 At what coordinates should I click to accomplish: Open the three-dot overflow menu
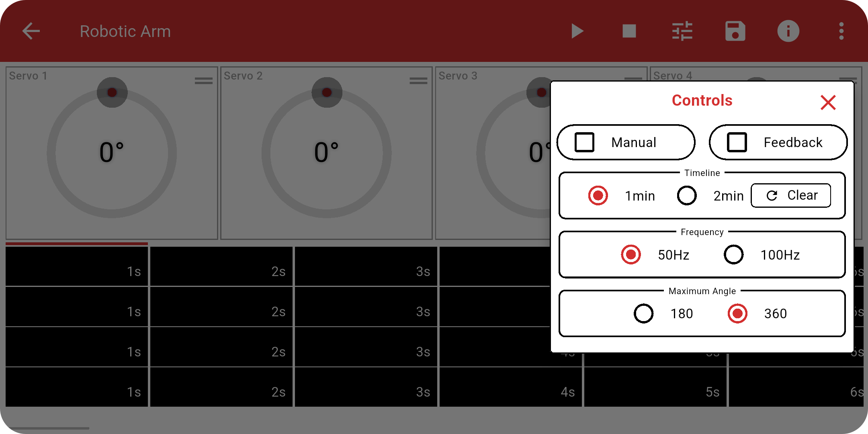point(841,31)
